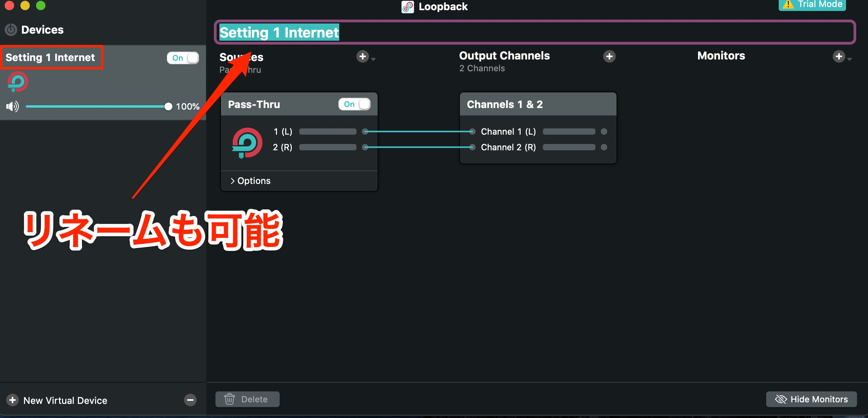Viewport: 868px width, 418px height.
Task: Click the yellow minimize window button
Action: pos(25,5)
